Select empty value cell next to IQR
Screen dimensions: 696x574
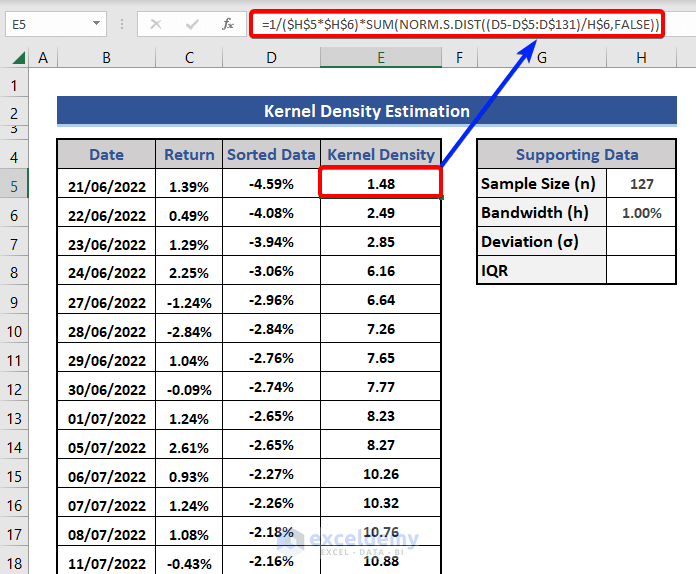click(641, 270)
